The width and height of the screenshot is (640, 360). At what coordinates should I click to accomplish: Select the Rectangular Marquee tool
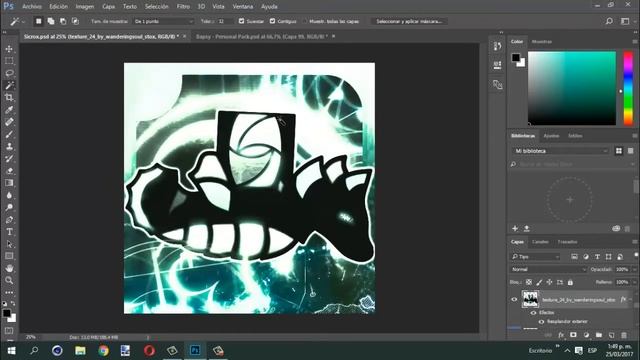(9, 61)
